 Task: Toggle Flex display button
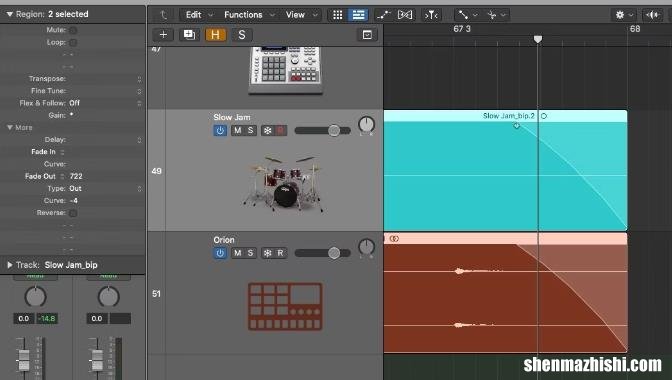click(x=405, y=15)
